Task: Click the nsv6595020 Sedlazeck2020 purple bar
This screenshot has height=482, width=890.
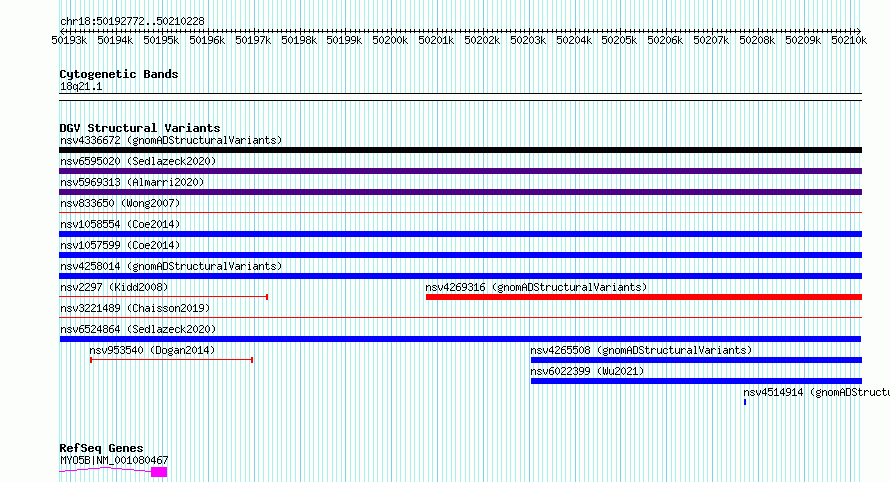Action: 460,171
